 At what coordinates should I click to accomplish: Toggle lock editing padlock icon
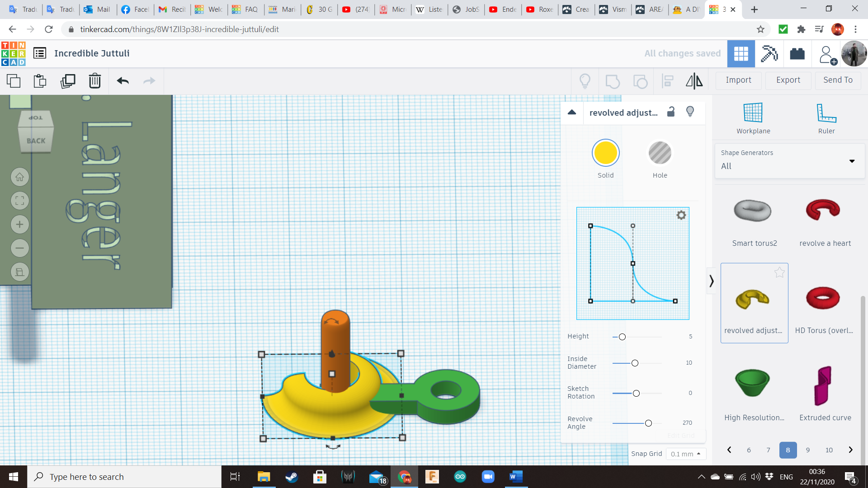(x=671, y=112)
